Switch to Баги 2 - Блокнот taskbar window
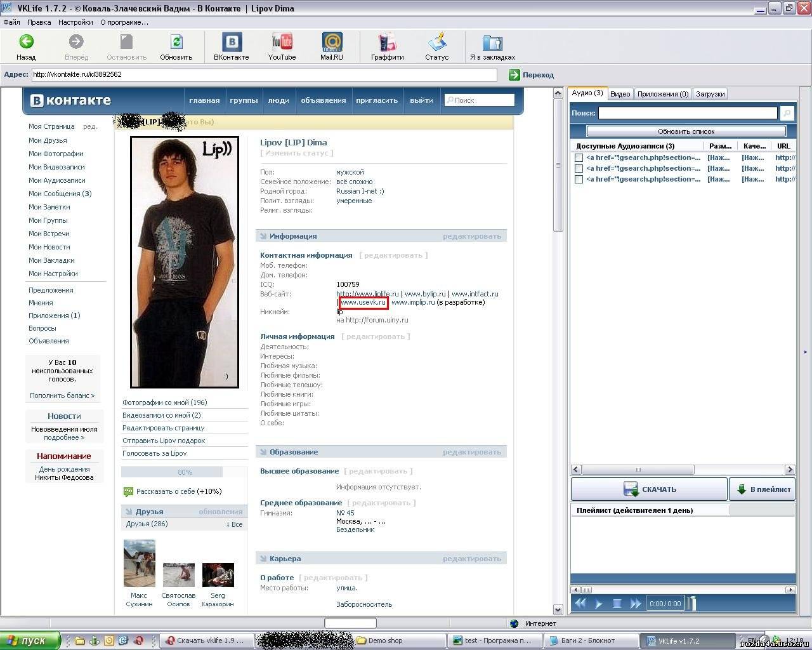The width and height of the screenshot is (812, 650). tap(590, 640)
